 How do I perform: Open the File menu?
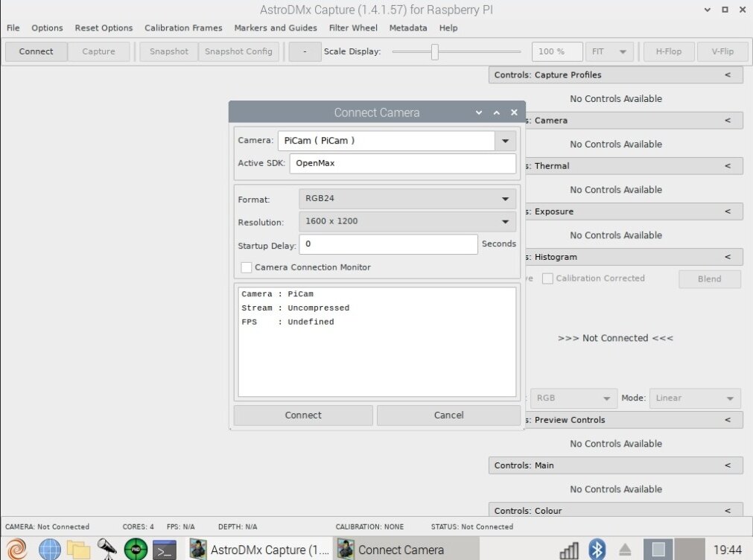coord(13,28)
